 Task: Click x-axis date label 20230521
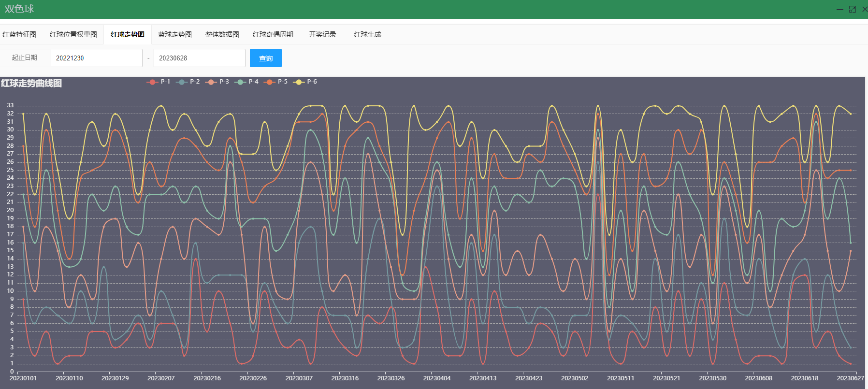666,378
